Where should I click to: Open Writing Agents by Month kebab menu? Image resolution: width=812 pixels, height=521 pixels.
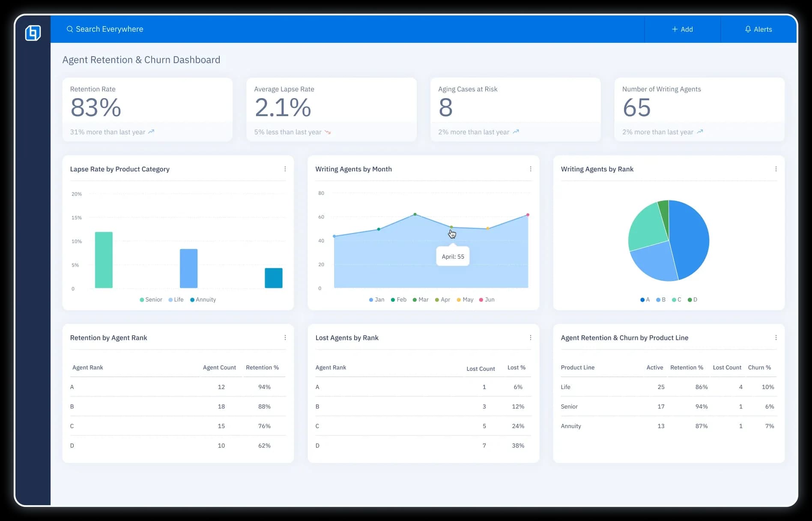pyautogui.click(x=530, y=169)
